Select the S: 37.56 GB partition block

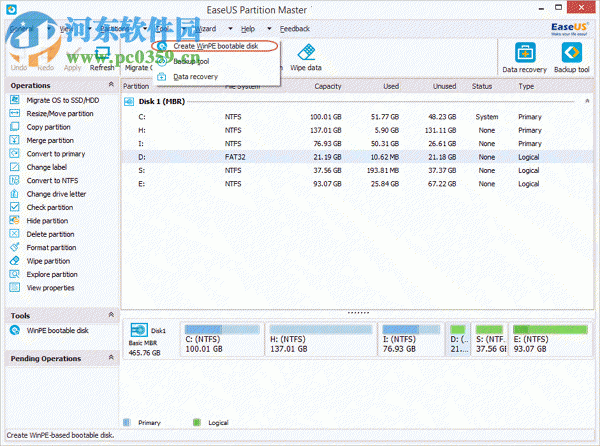pyautogui.click(x=489, y=339)
